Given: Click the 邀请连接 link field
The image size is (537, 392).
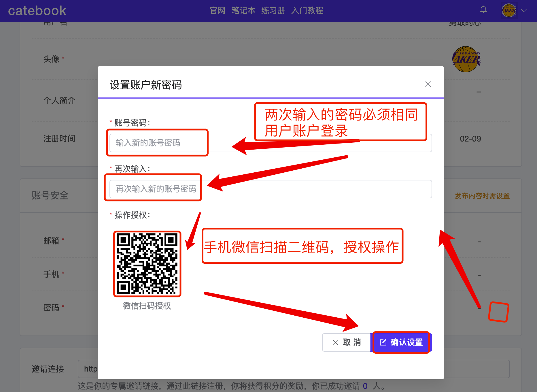Looking at the screenshot, I should 294,369.
